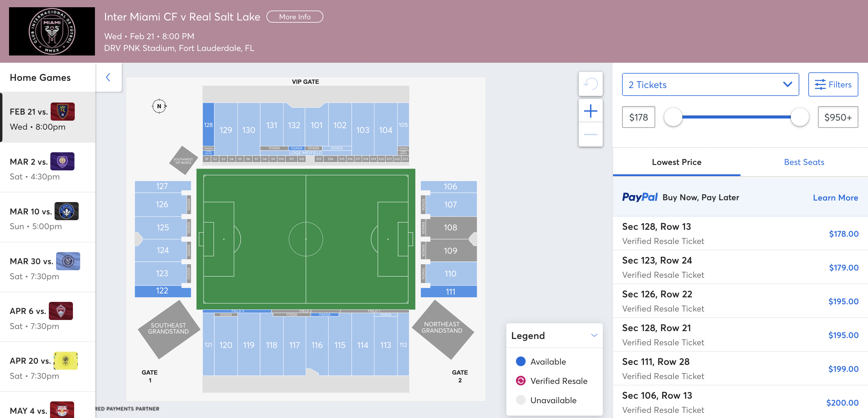Select section 128 on the seat map
This screenshot has width=868, height=418.
coord(208,125)
